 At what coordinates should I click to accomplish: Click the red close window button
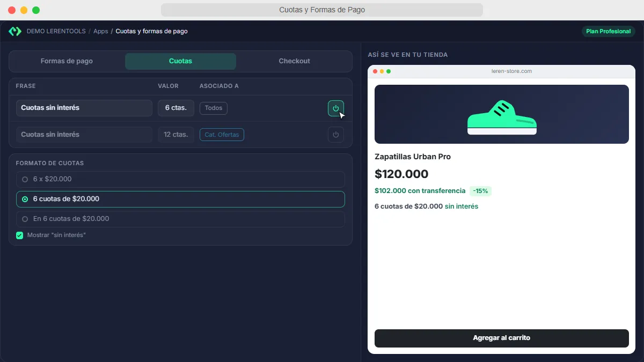[12, 10]
